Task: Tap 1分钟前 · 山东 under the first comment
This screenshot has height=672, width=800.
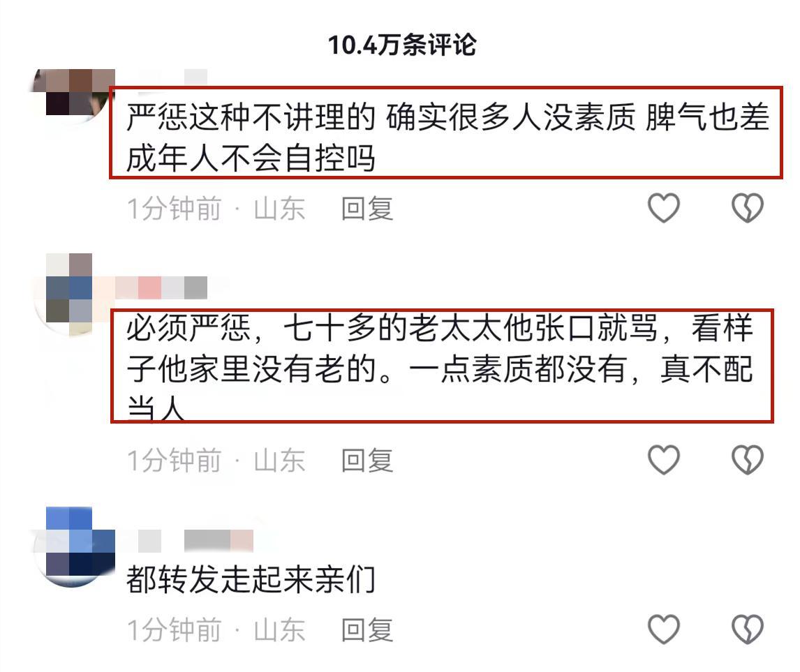Action: [216, 209]
